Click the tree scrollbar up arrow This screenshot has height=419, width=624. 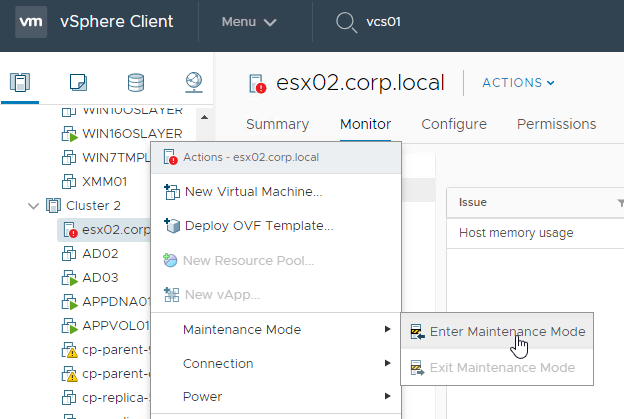tap(205, 117)
